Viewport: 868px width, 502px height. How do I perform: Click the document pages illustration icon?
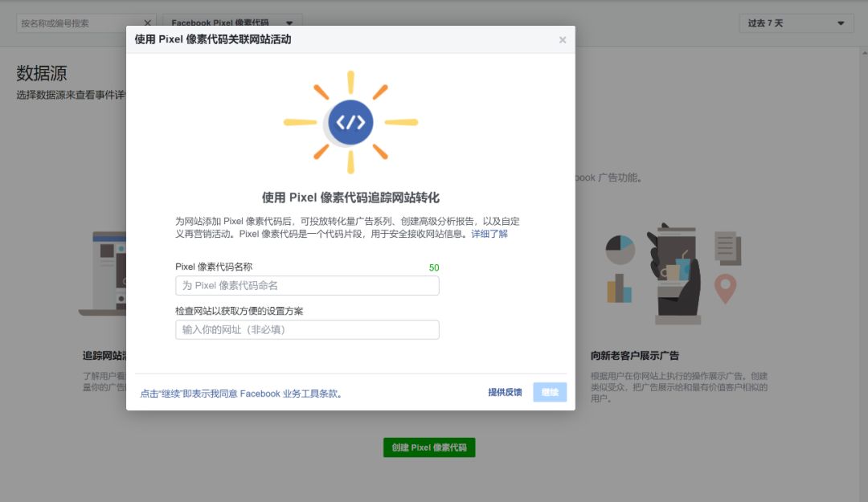tap(727, 248)
